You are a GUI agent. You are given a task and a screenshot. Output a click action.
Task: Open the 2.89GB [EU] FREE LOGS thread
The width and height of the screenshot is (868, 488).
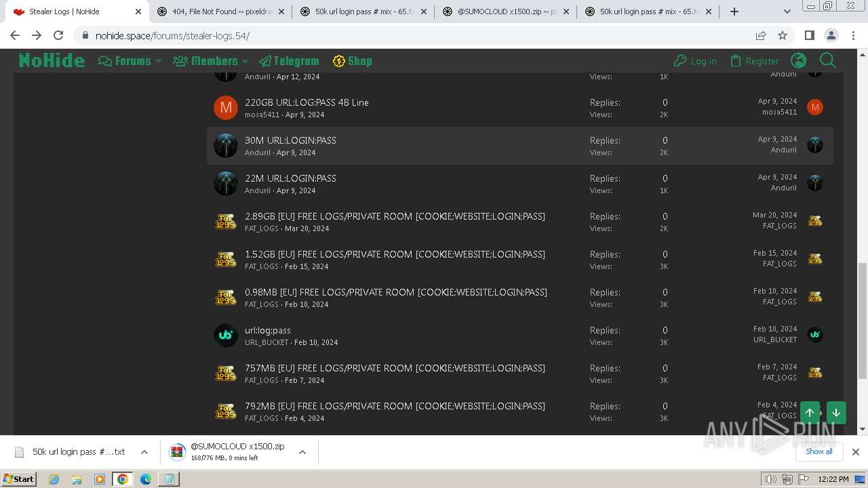[395, 216]
